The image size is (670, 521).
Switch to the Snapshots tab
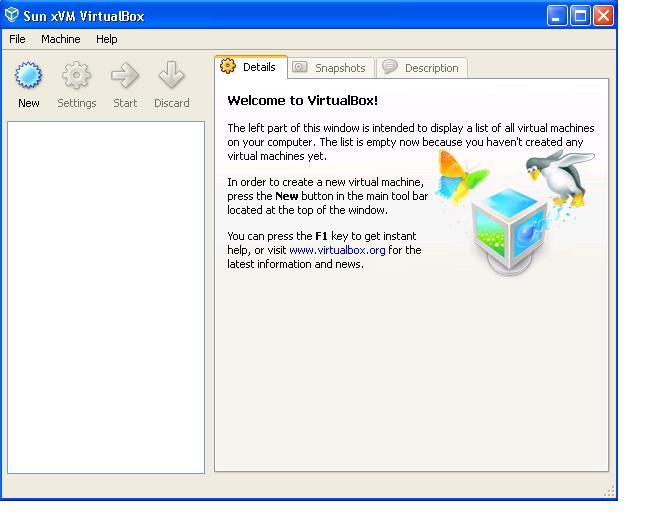[x=331, y=68]
